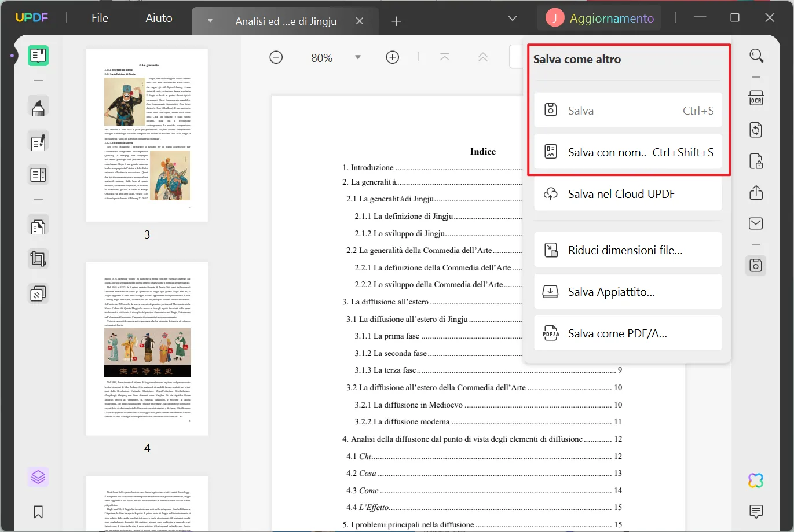794x532 pixels.
Task: Toggle the comments panel at bottom right
Action: [756, 512]
